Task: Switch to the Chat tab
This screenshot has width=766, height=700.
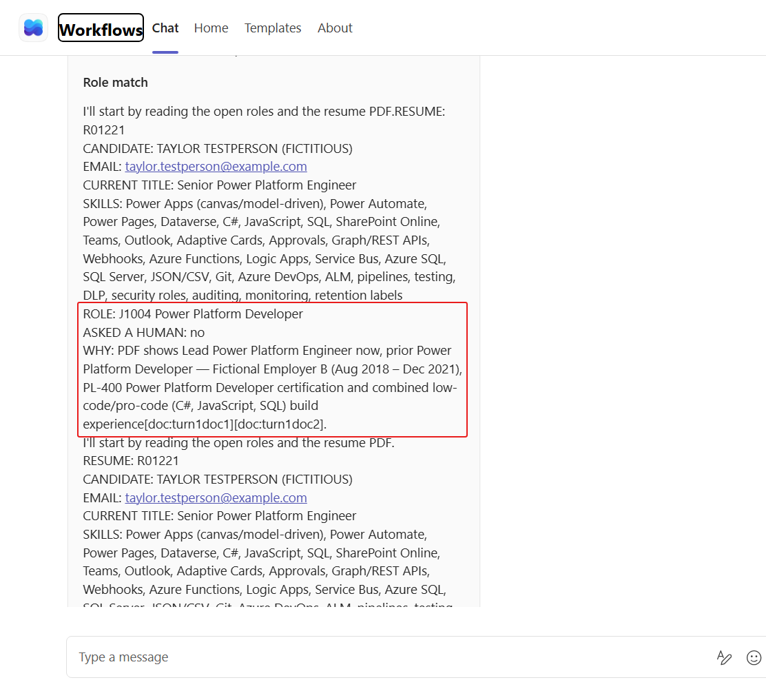Action: (x=165, y=28)
